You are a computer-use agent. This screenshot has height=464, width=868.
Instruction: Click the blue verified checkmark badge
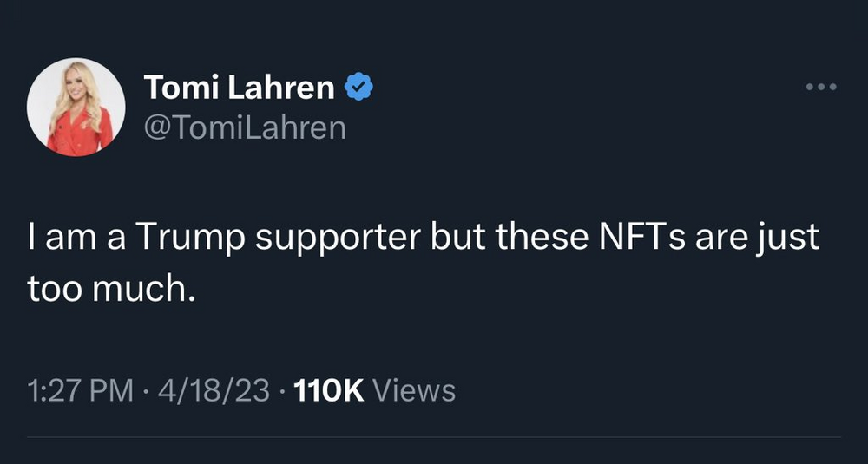coord(360,87)
